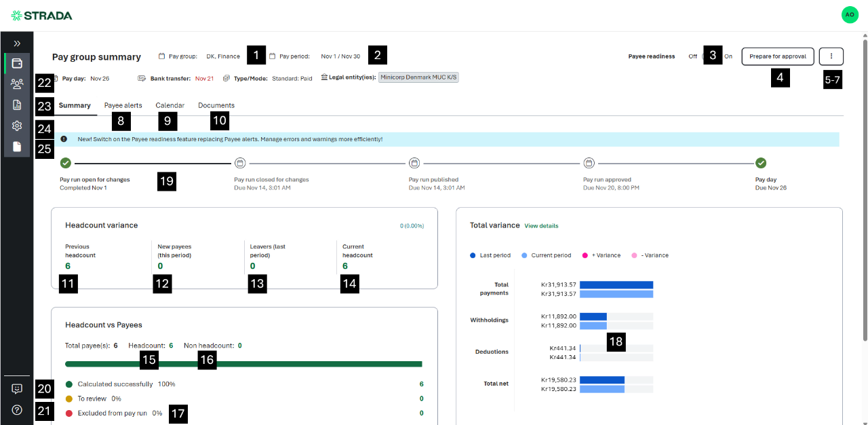Open the View details link for Total variance
The image size is (868, 425).
pyautogui.click(x=541, y=225)
